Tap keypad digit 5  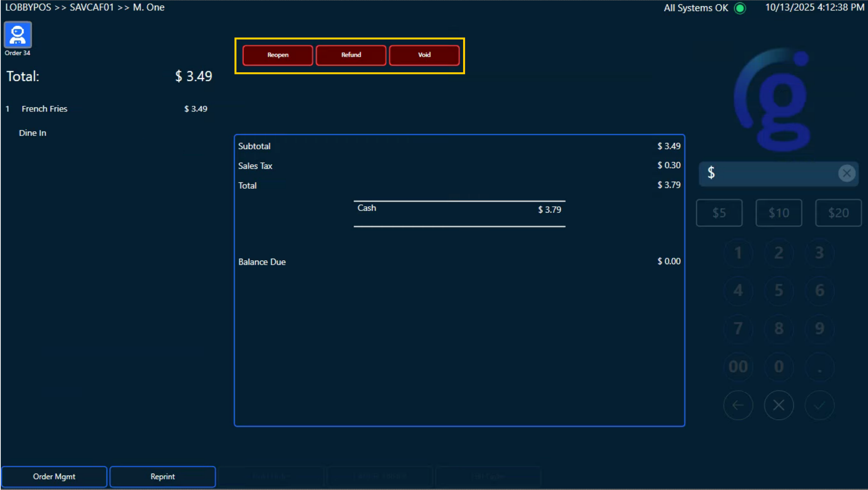[779, 290]
